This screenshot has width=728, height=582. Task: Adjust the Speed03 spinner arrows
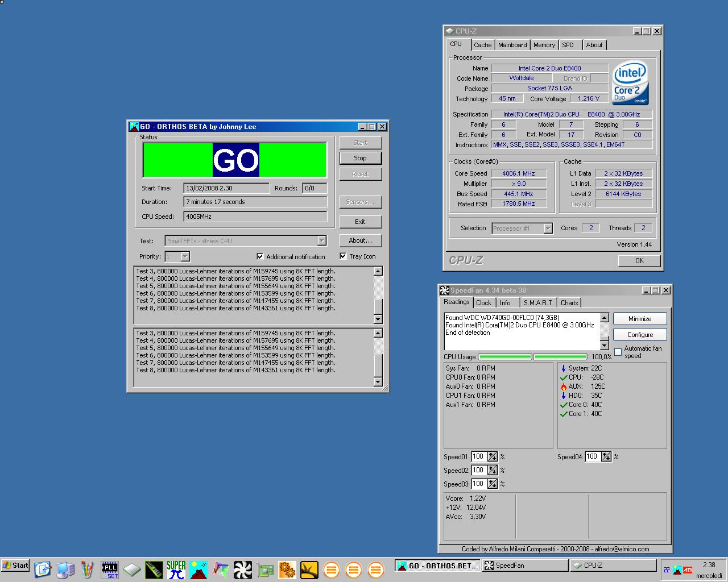(x=493, y=484)
